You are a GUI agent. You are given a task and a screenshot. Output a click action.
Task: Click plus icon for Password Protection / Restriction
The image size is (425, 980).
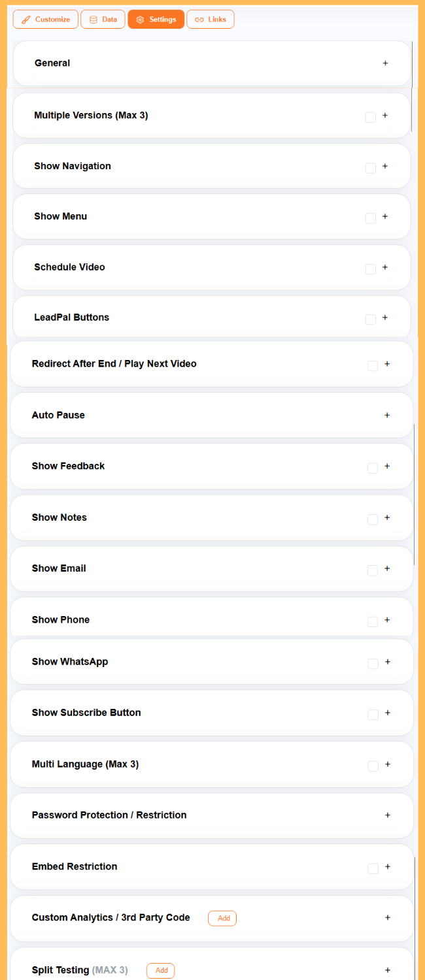click(x=387, y=815)
